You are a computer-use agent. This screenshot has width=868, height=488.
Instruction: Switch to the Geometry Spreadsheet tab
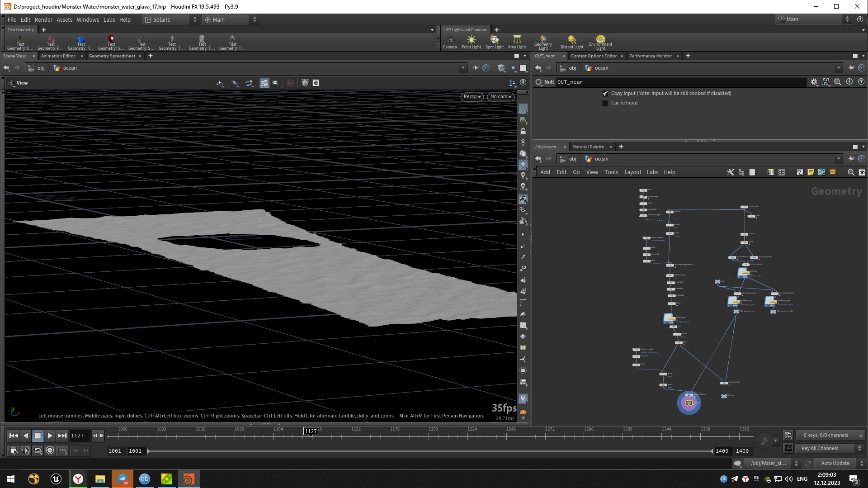[x=112, y=56]
